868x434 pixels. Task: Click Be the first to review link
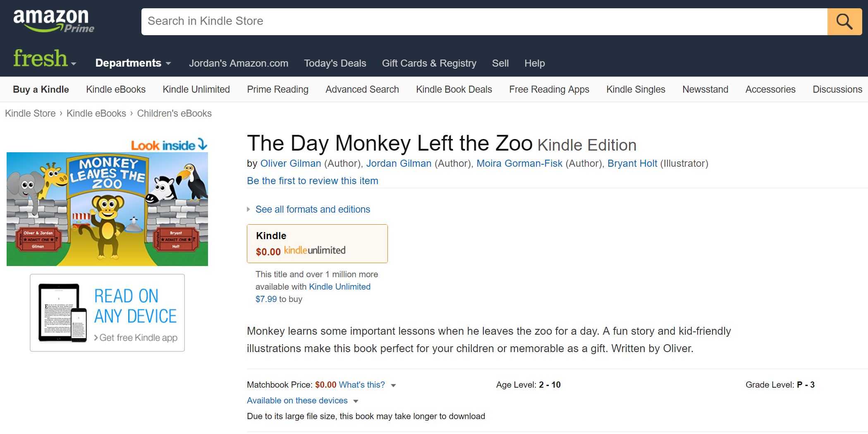(x=312, y=181)
